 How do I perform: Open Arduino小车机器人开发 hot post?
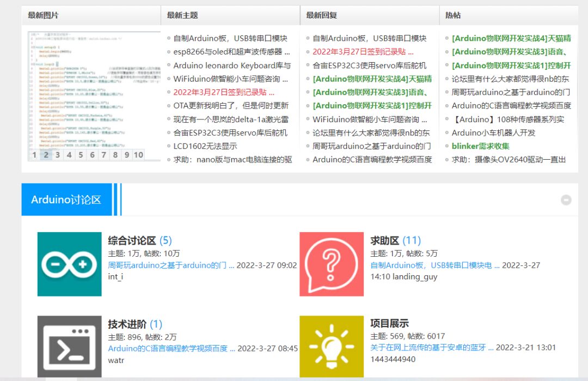click(x=493, y=132)
